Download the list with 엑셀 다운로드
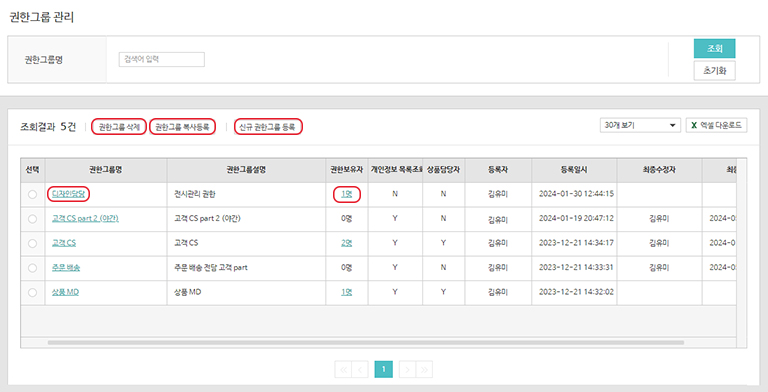Screen dimensions: 768x392 click(716, 125)
